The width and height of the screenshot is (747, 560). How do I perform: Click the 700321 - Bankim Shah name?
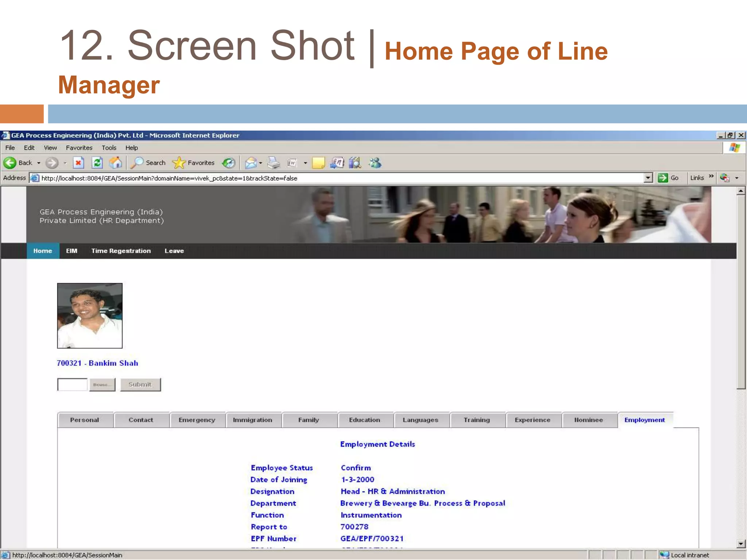click(x=97, y=363)
